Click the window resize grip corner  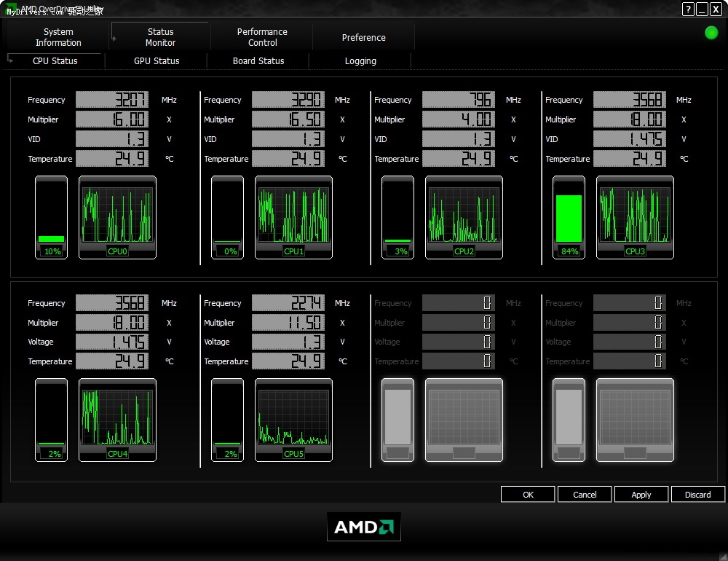click(723, 556)
